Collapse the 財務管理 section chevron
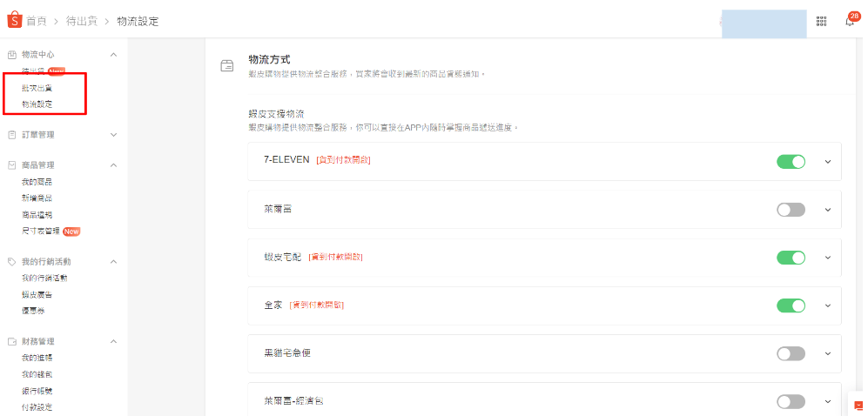Image resolution: width=868 pixels, height=416 pixels. (x=113, y=342)
